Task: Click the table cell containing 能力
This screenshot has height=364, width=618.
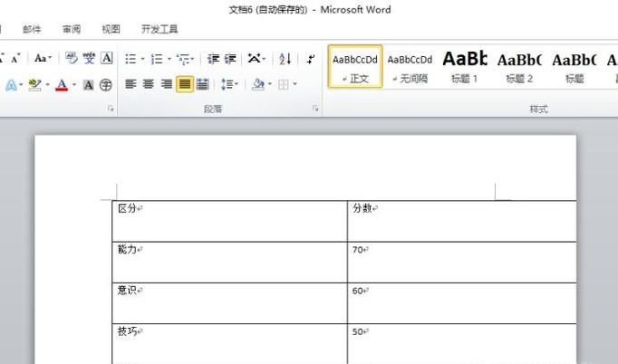Action: coord(230,262)
